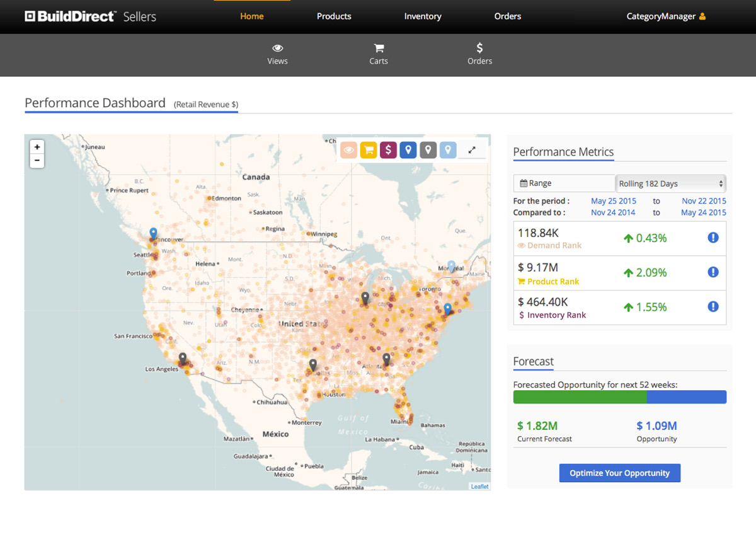
Task: Open the Rolling 182 Days dropdown
Action: [670, 183]
